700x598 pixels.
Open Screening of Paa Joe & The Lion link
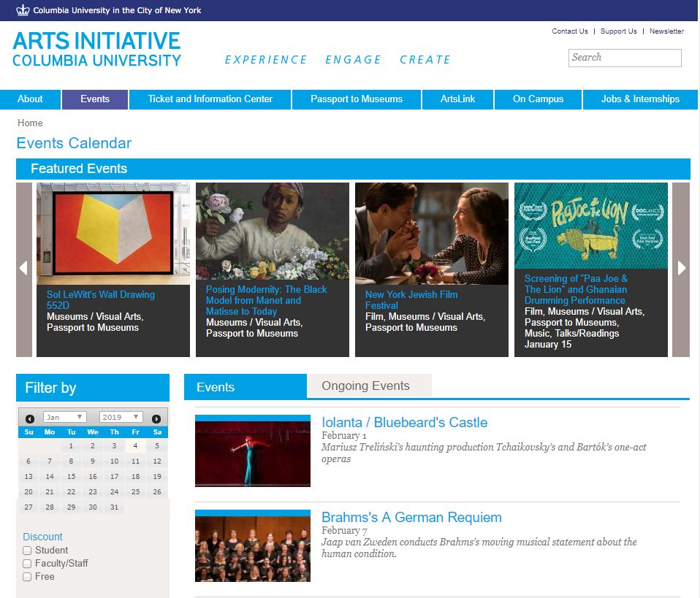[576, 289]
